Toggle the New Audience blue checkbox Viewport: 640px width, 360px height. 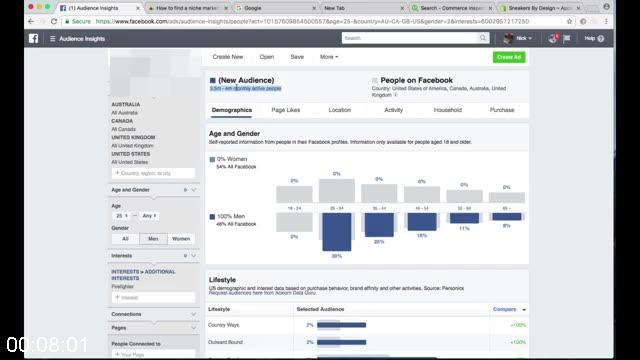(x=213, y=80)
